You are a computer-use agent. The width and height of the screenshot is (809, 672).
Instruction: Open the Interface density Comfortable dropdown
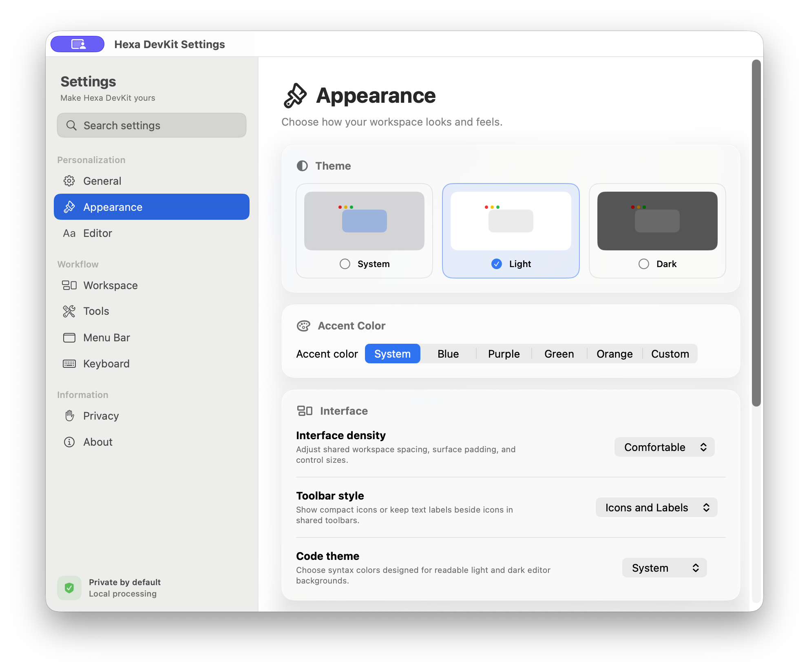pyautogui.click(x=665, y=447)
